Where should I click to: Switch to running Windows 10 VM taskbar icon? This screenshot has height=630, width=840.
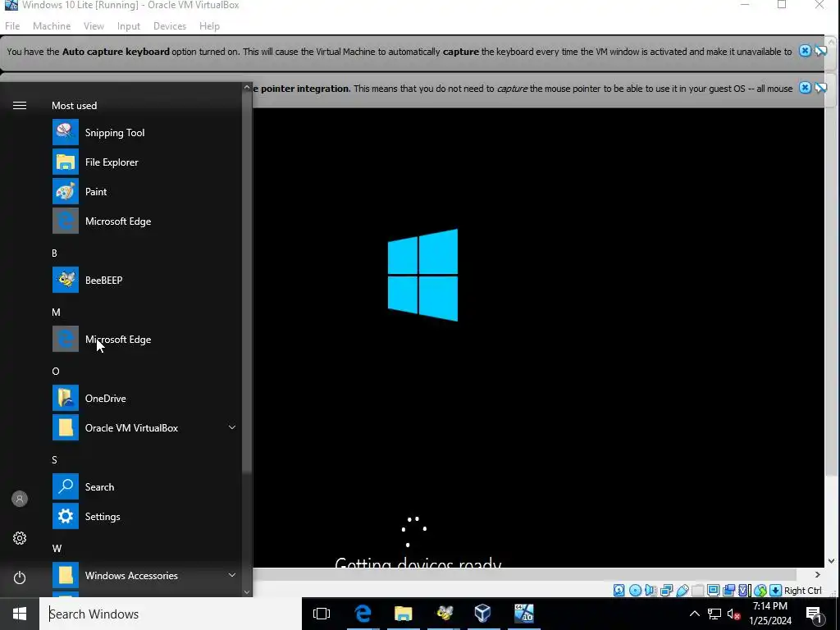[524, 614]
